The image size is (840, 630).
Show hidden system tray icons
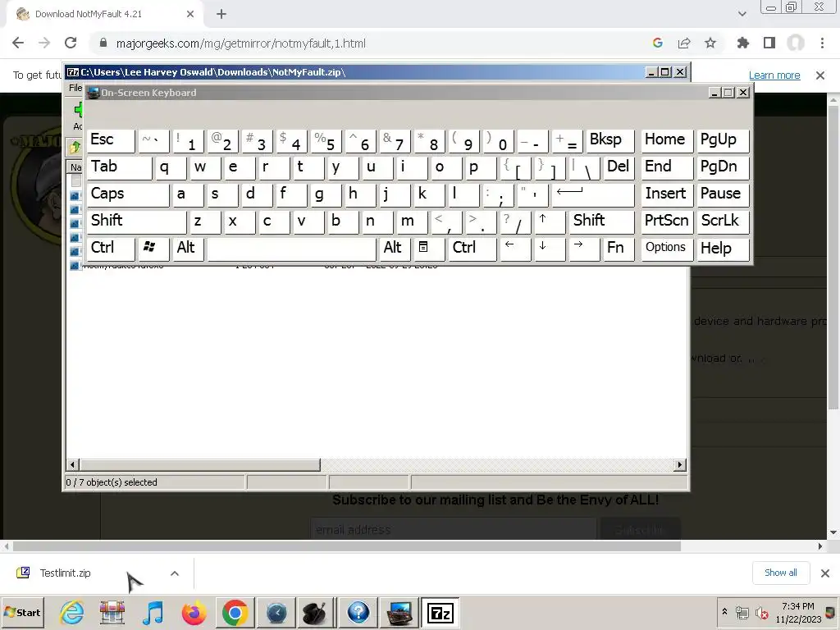724,611
